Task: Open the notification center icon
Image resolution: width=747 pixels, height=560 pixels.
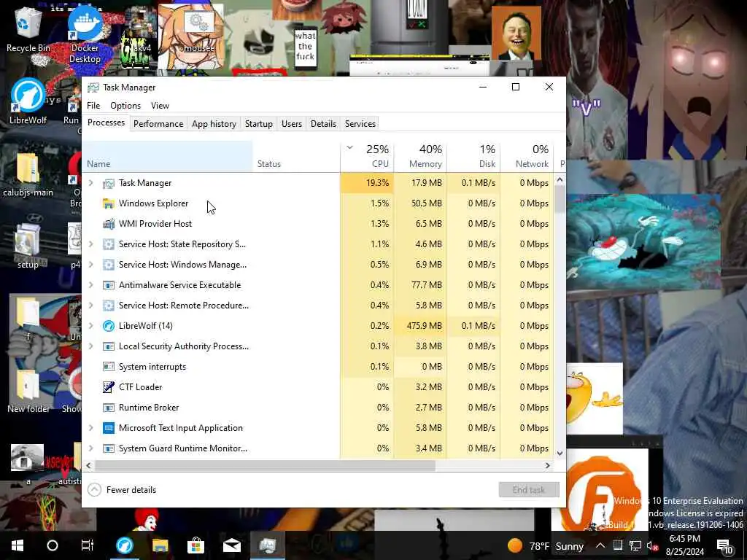Action: pos(724,545)
